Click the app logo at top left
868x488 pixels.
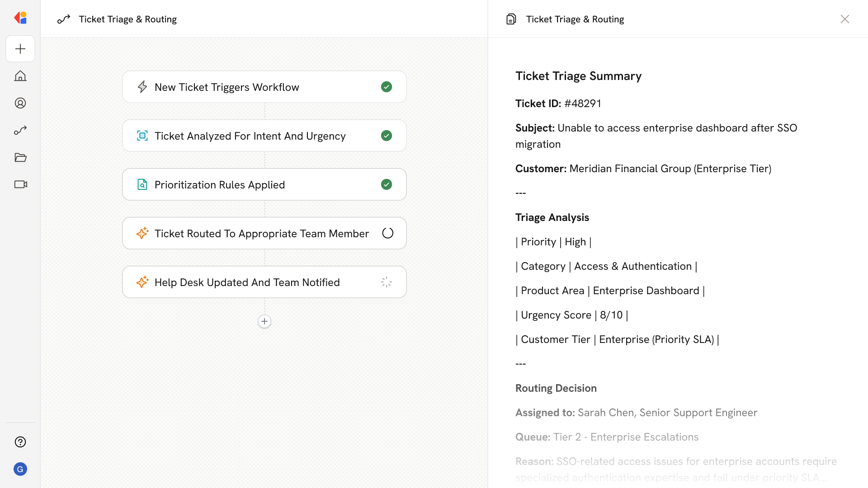tap(20, 18)
